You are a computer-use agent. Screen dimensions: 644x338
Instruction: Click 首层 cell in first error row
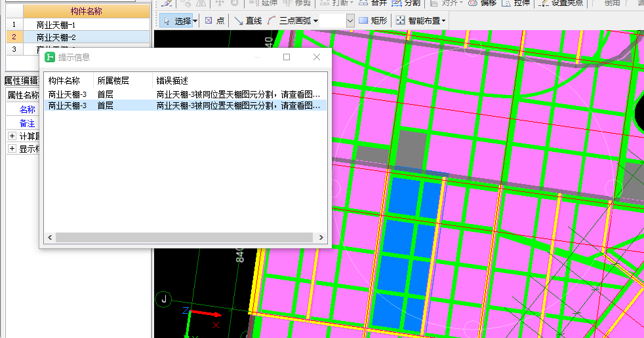tap(105, 94)
